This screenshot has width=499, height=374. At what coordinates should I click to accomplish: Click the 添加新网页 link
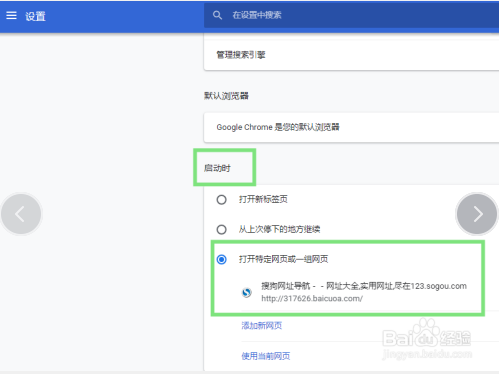pyautogui.click(x=262, y=326)
